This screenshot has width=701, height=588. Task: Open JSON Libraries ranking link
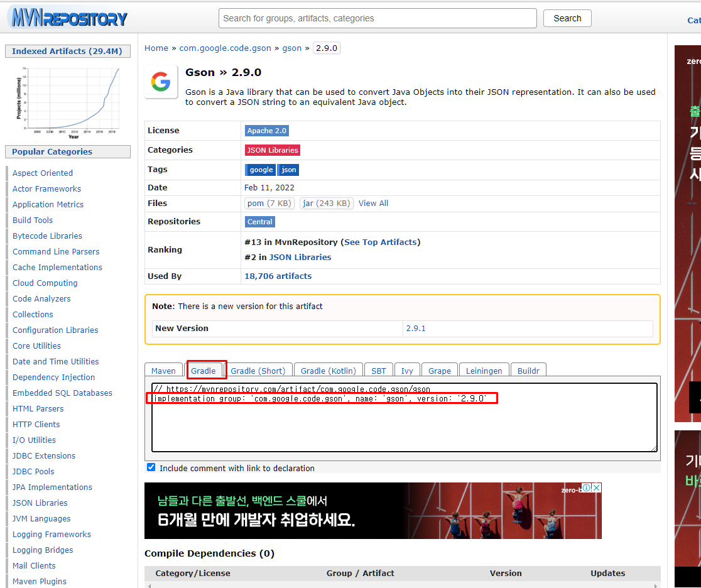click(x=300, y=257)
